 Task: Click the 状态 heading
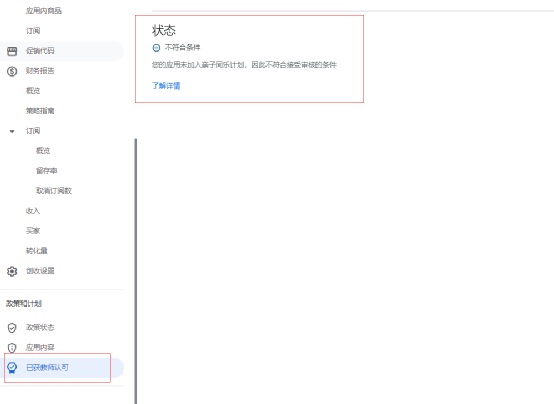[164, 30]
